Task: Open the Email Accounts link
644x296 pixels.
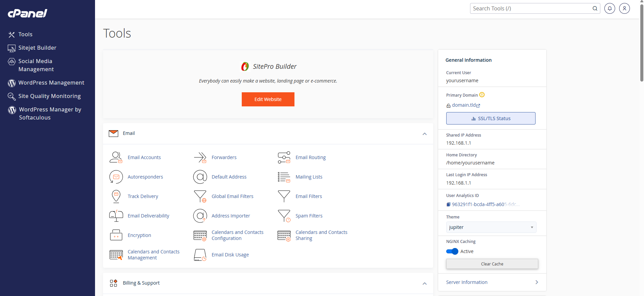Action: coord(144,157)
